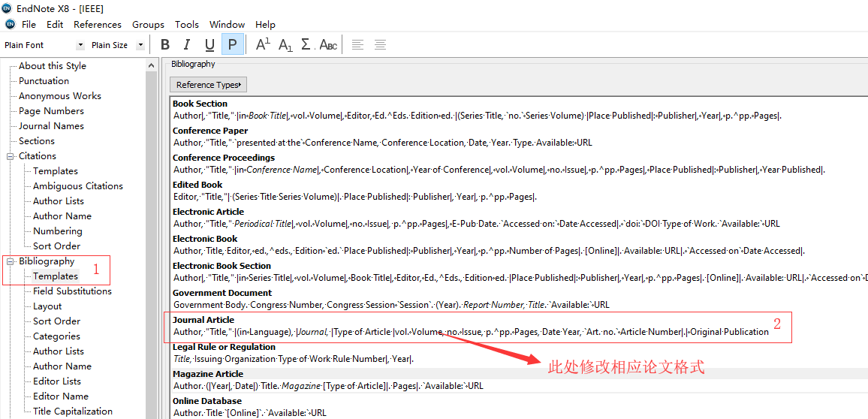Click the align left icon
The width and height of the screenshot is (868, 419).
pos(357,44)
